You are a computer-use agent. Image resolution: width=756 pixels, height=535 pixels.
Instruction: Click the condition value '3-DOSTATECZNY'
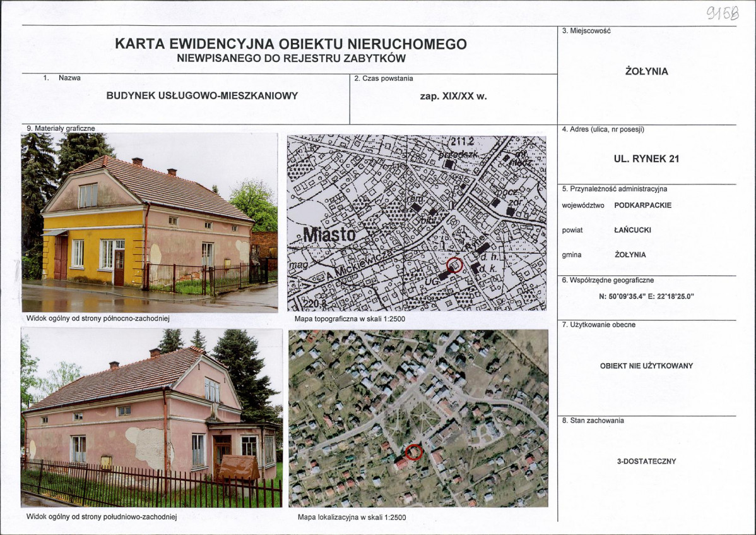coord(647,461)
